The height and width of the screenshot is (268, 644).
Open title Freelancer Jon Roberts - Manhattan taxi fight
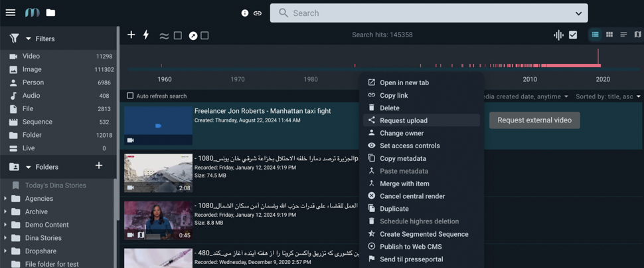point(262,111)
